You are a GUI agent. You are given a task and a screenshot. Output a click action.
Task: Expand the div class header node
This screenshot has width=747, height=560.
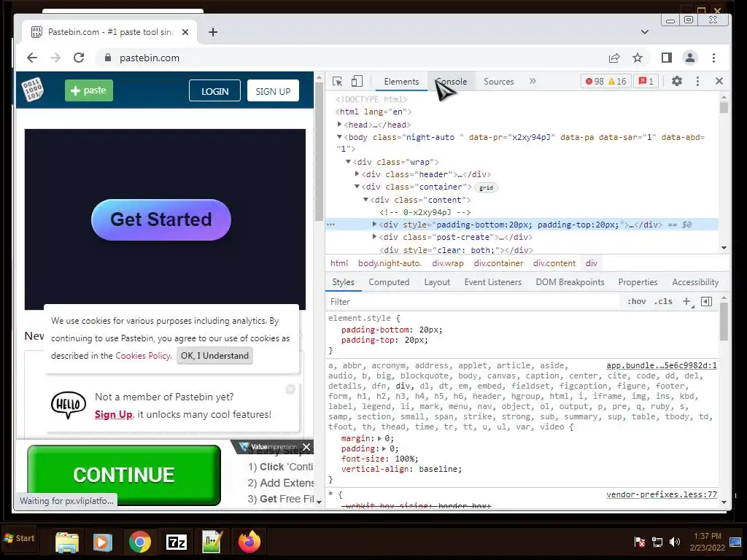(357, 174)
